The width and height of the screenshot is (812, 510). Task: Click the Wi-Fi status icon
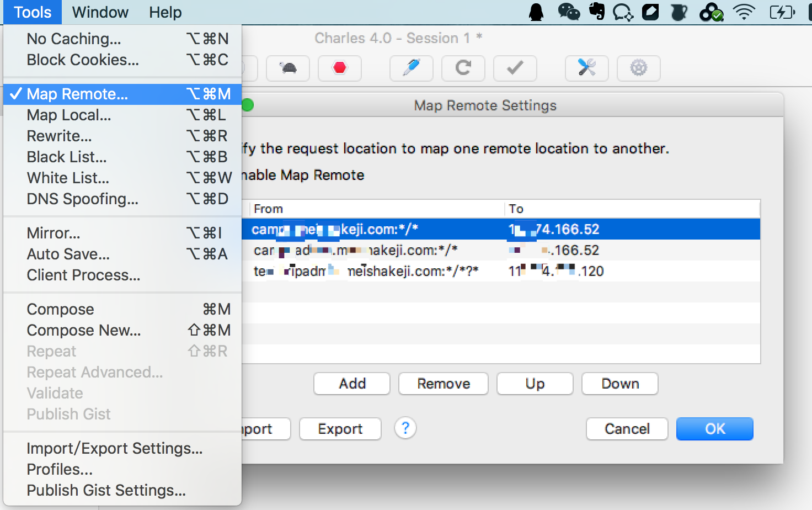tap(744, 12)
